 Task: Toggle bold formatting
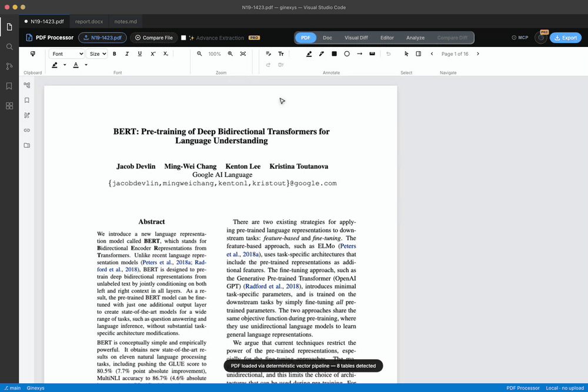coord(115,54)
